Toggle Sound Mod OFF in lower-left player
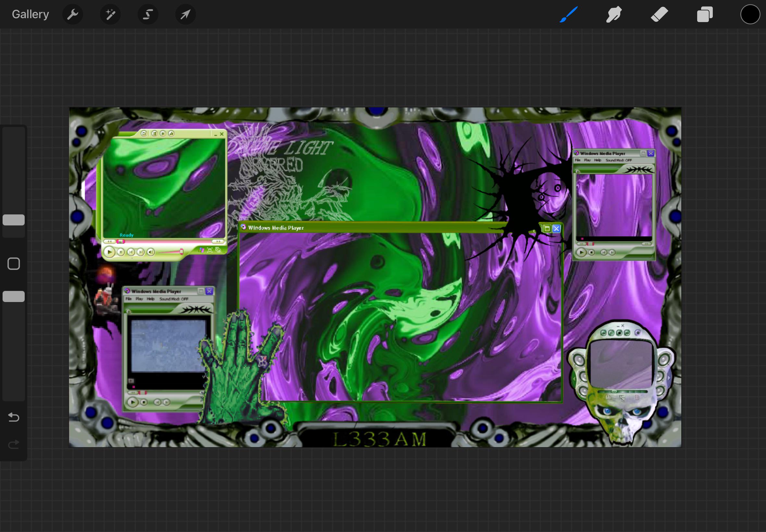Viewport: 766px width, 532px height. tap(174, 299)
